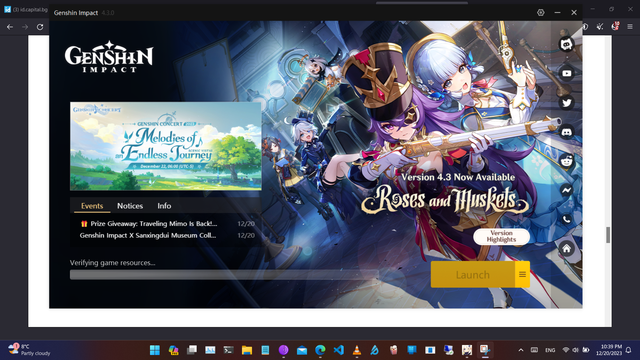Open Terminal from the taskbar
Image resolution: width=640 pixels, height=360 pixels.
(x=229, y=350)
